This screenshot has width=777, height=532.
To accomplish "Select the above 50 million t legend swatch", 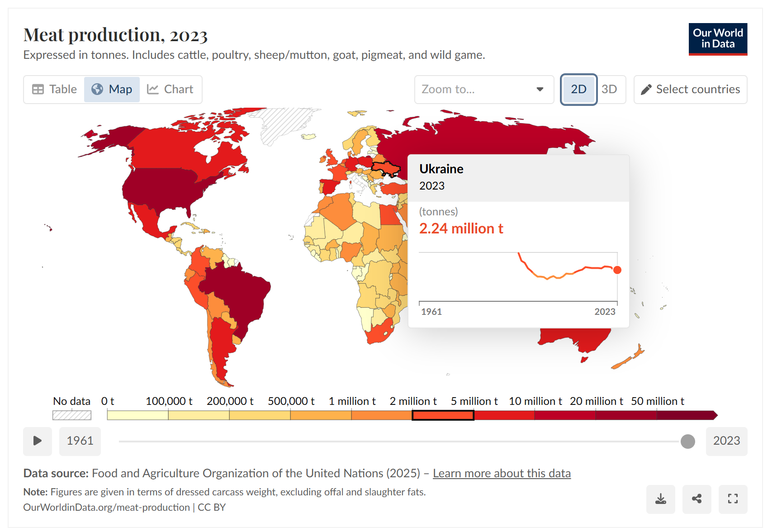I will pyautogui.click(x=687, y=415).
